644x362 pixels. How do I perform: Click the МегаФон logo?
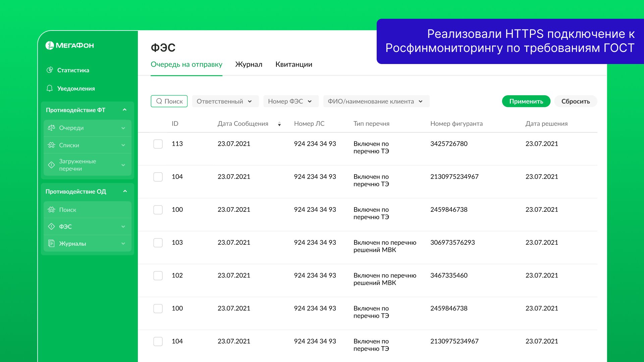point(70,45)
